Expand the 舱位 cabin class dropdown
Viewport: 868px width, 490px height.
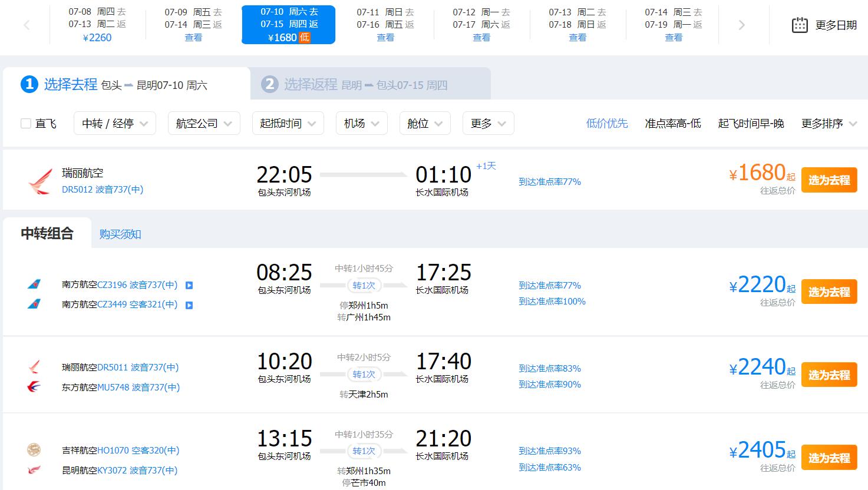pyautogui.click(x=424, y=123)
